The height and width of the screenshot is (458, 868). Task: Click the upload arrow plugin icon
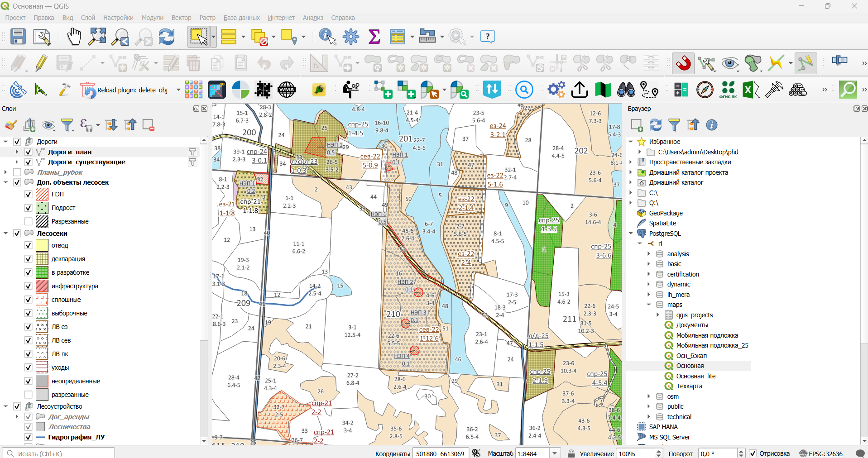pos(580,90)
